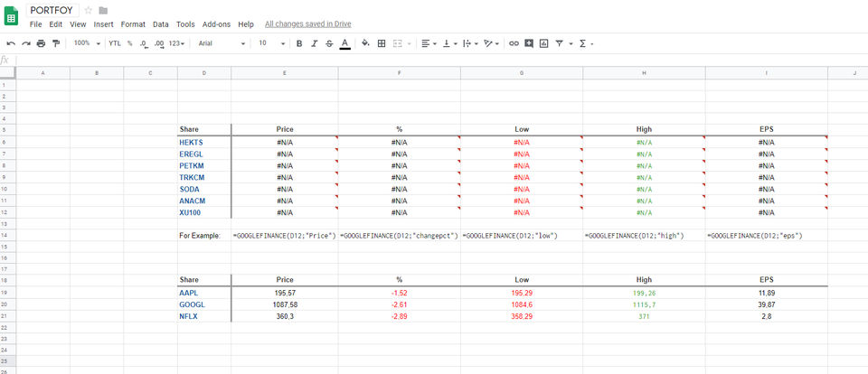This screenshot has width=868, height=374.
Task: Select the AAPL share cell
Action: (x=204, y=293)
